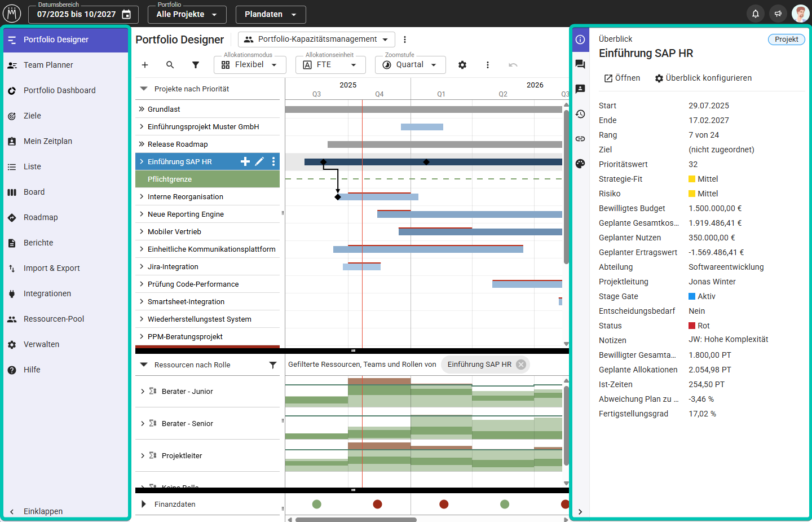Open the Zoomstufe Quartal dropdown
Screen dimensions: 812x522
pyautogui.click(x=410, y=65)
